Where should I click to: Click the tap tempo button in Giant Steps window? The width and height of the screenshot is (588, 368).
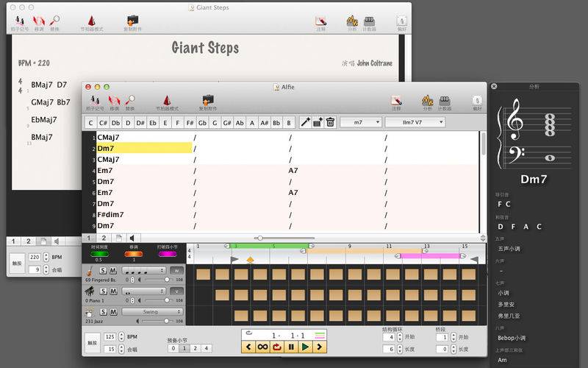17,263
